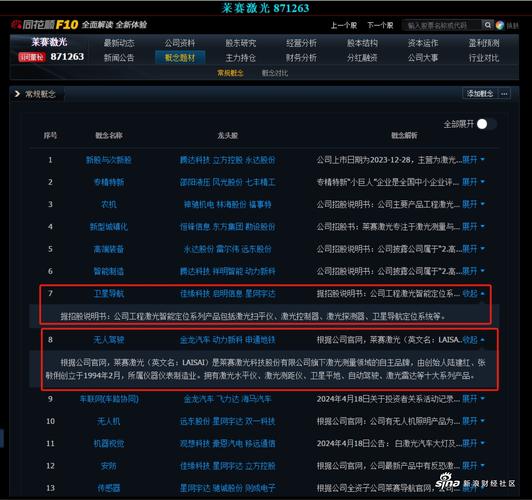The width and height of the screenshot is (532, 500).
Task: Open the 股东研究 tab
Action: click(241, 43)
